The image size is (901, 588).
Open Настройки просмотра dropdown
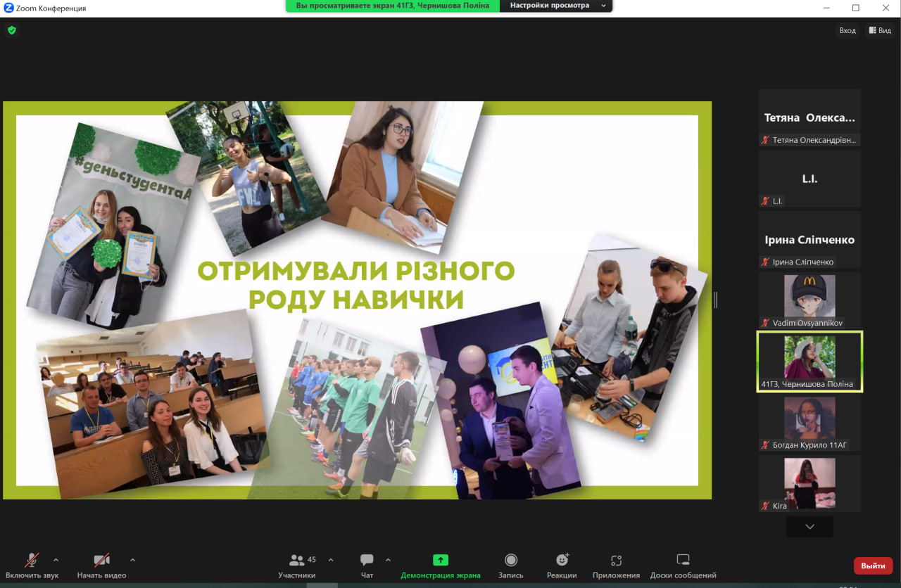coord(556,6)
